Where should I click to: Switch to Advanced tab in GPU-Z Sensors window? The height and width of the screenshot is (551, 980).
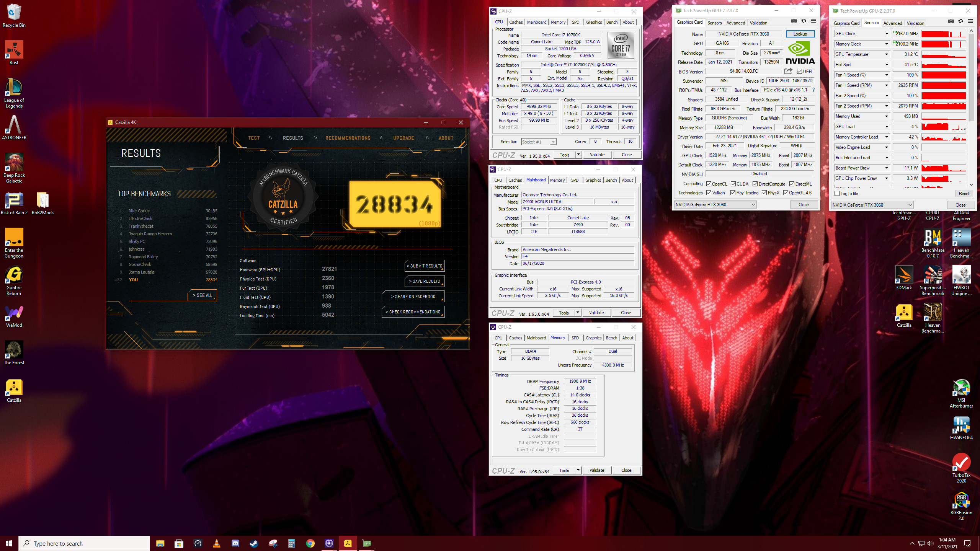[893, 23]
